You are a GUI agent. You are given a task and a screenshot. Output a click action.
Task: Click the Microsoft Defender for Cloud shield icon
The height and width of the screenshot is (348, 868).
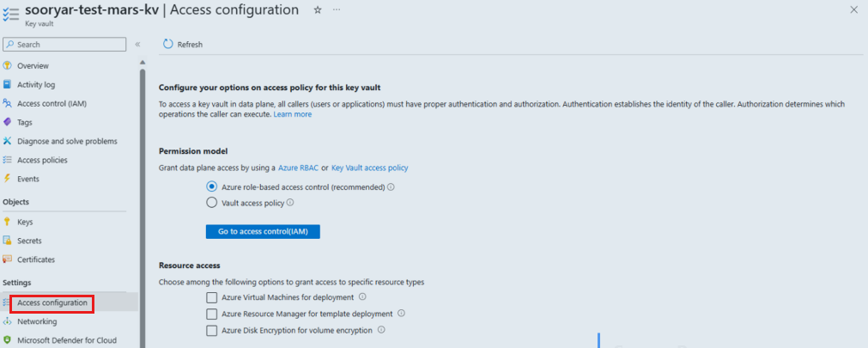[7, 339]
